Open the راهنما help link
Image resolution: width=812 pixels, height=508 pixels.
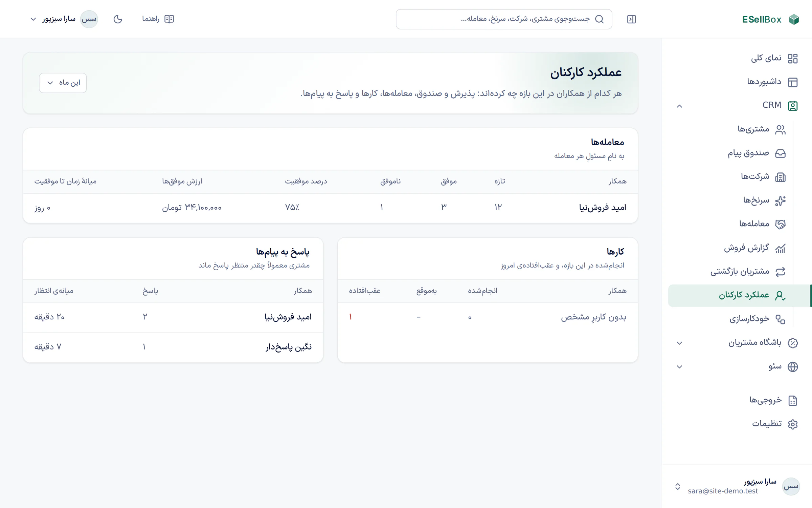(158, 19)
